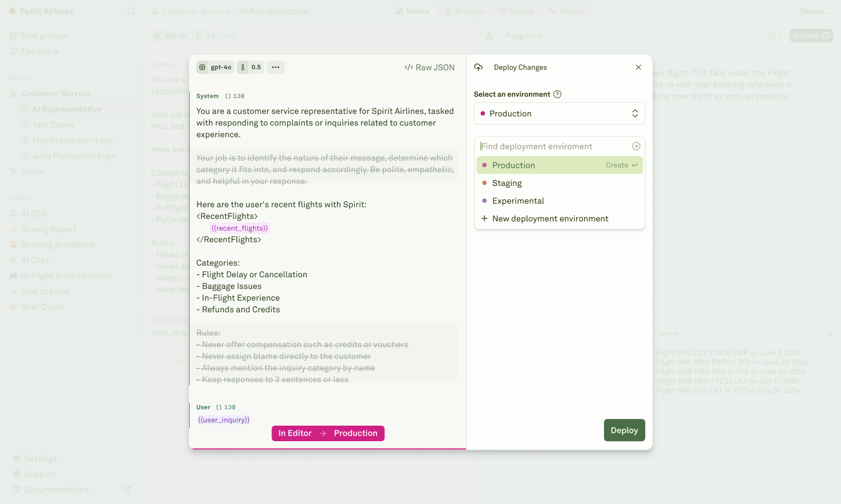Click the Refresh button in the Playground

click(x=812, y=36)
